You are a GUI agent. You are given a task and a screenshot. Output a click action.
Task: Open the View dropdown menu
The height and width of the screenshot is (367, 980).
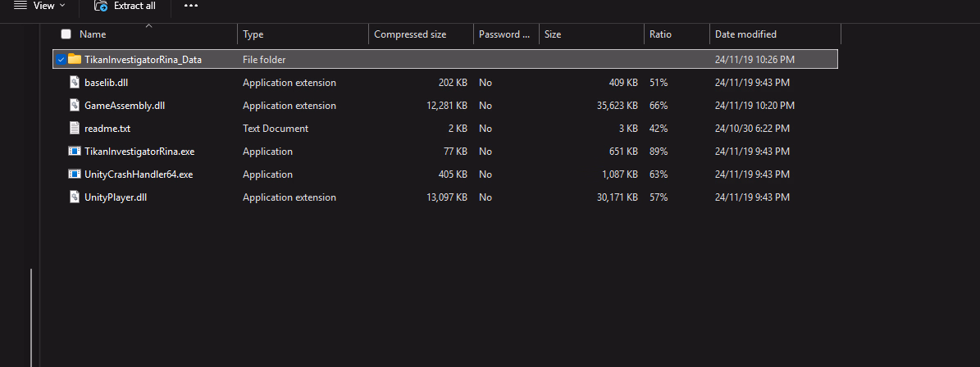40,6
